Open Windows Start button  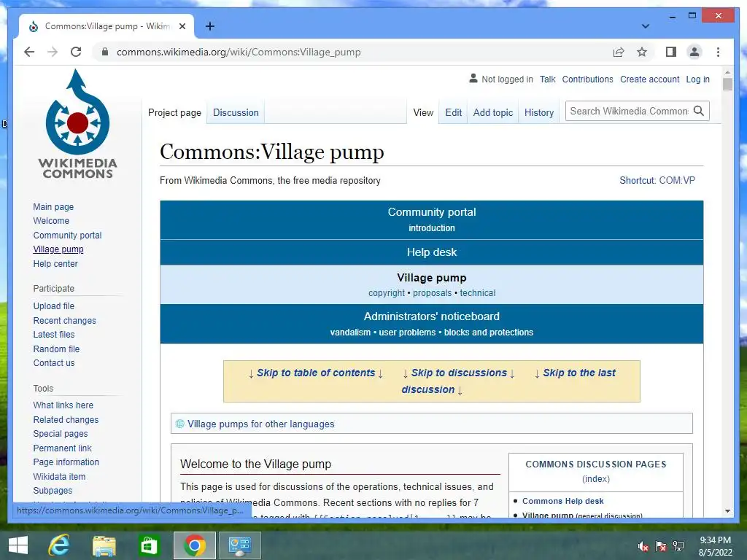[18, 545]
